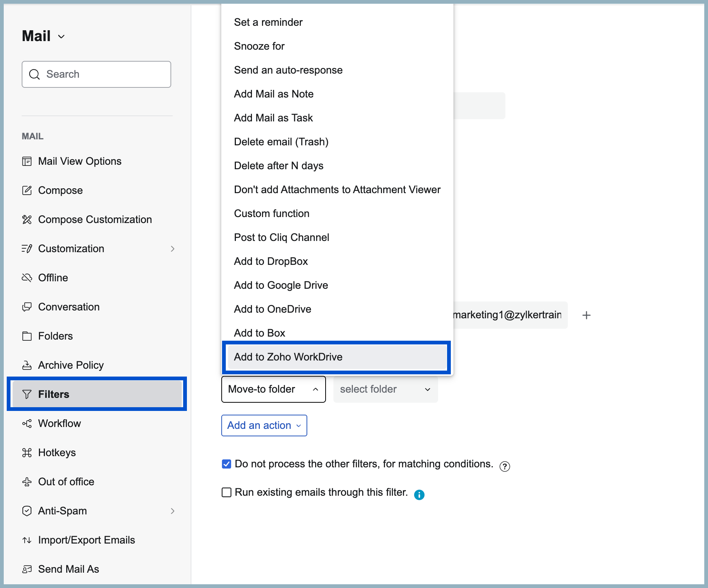
Task: Uncheck Do not process other filters checkbox
Action: [227, 464]
